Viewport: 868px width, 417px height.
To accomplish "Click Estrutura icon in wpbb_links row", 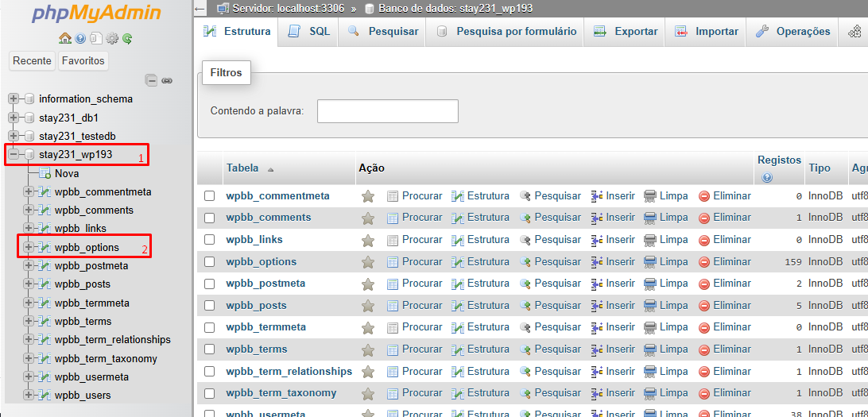I will click(x=458, y=240).
